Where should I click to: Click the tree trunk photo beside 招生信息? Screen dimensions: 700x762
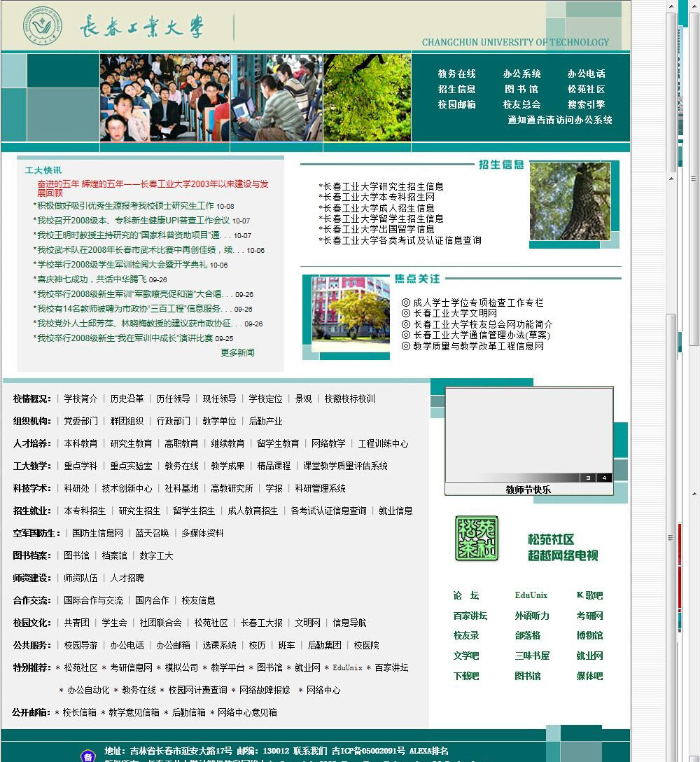pos(570,201)
